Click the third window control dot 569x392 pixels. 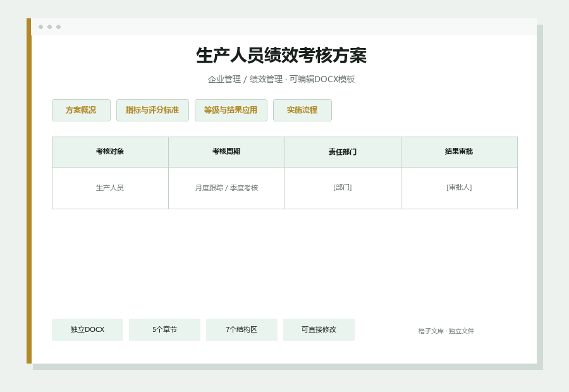[58, 27]
